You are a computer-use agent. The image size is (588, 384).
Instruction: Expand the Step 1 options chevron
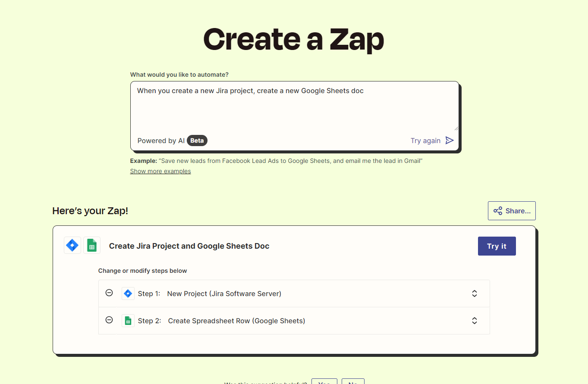point(475,293)
